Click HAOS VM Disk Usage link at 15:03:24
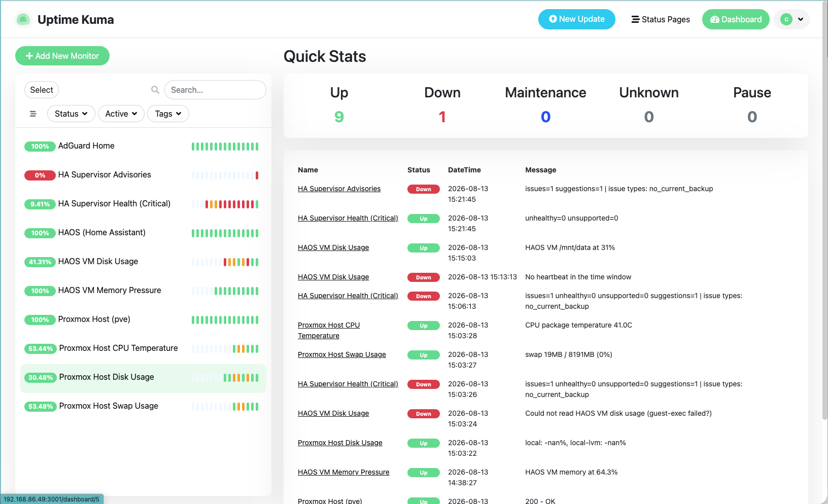This screenshot has height=504, width=828. pyautogui.click(x=333, y=413)
